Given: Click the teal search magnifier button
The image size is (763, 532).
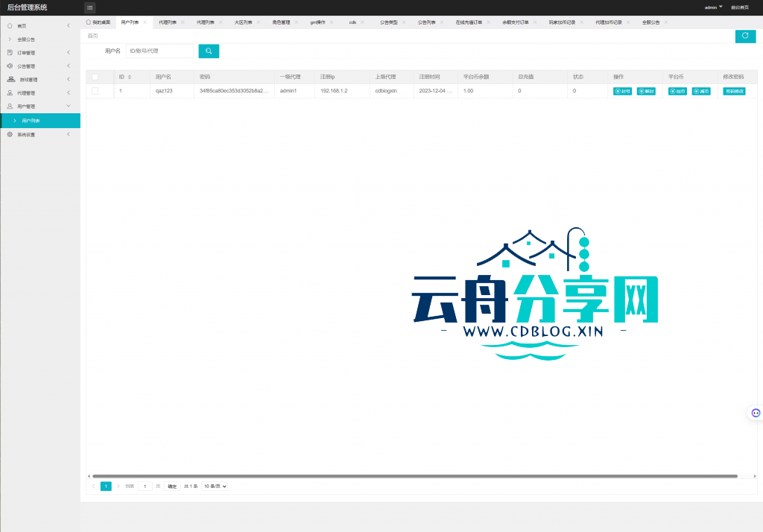Looking at the screenshot, I should tap(209, 51).
